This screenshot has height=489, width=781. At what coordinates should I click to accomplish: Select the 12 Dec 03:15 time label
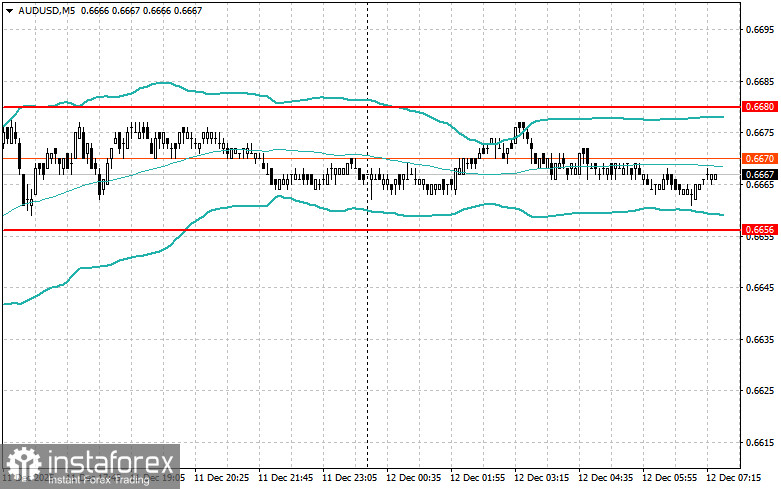pos(541,478)
